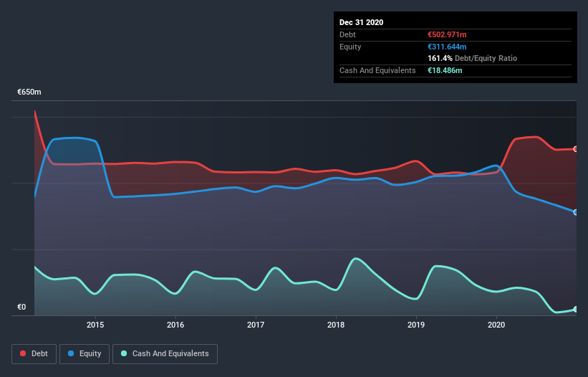Screen dimensions: 588x377
Task: Toggle the Debt legend button
Action: coord(34,354)
